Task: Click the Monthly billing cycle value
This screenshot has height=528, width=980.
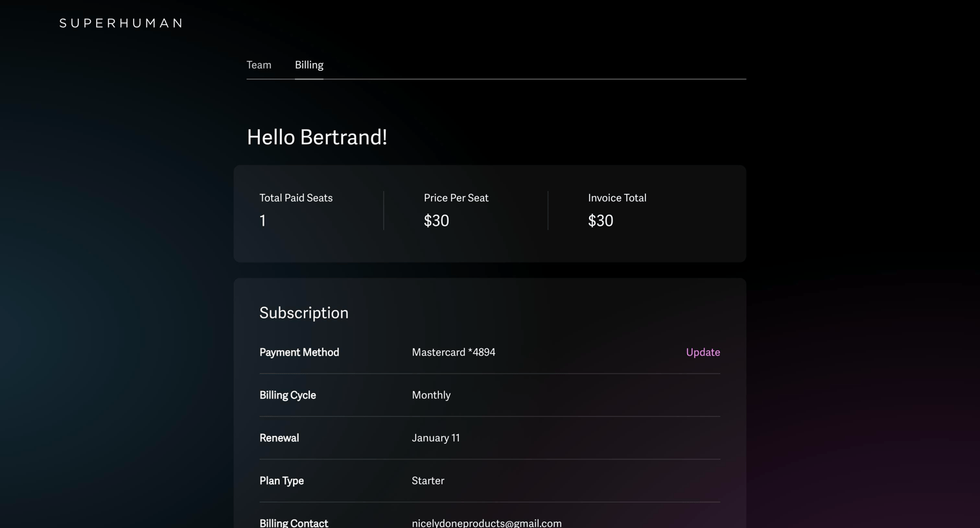Action: pos(431,395)
